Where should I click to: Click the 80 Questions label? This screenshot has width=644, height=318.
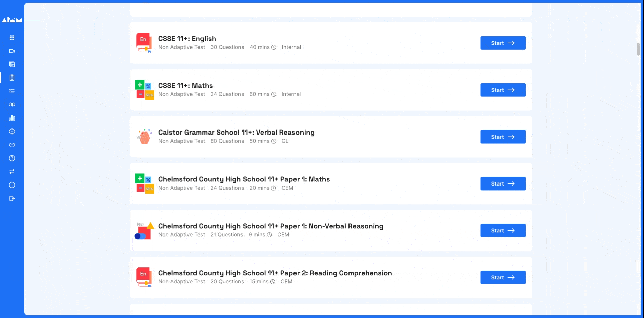(227, 141)
